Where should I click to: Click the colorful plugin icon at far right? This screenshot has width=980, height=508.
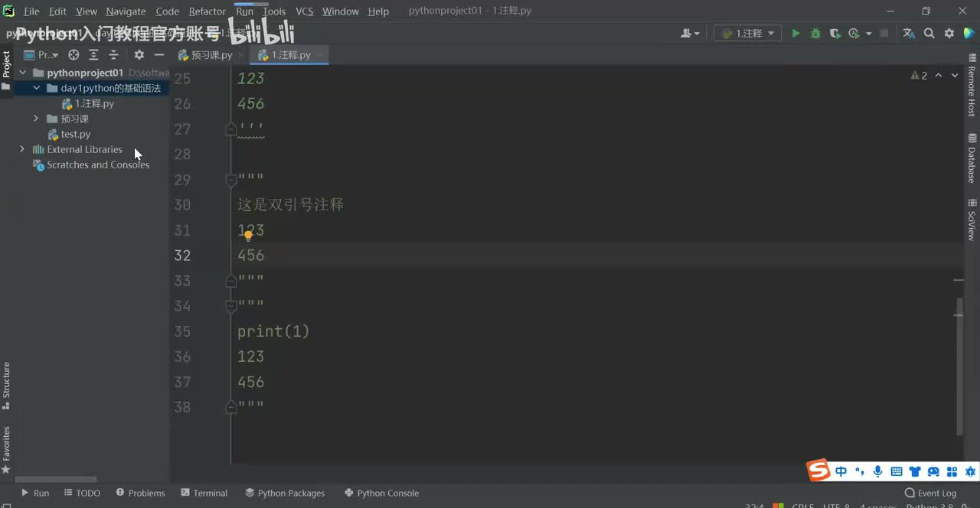[x=969, y=34]
